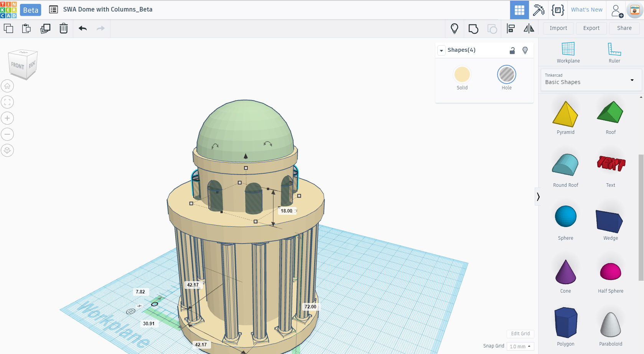
Task: Open the design list icon
Action: click(53, 10)
